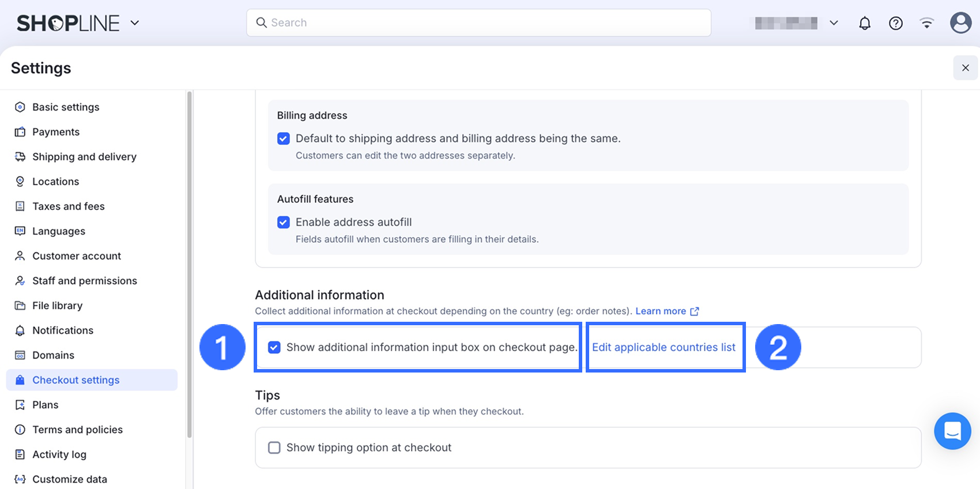Viewport: 980px width, 489px height.
Task: Toggle Enable address autofill checkbox
Action: tap(284, 222)
